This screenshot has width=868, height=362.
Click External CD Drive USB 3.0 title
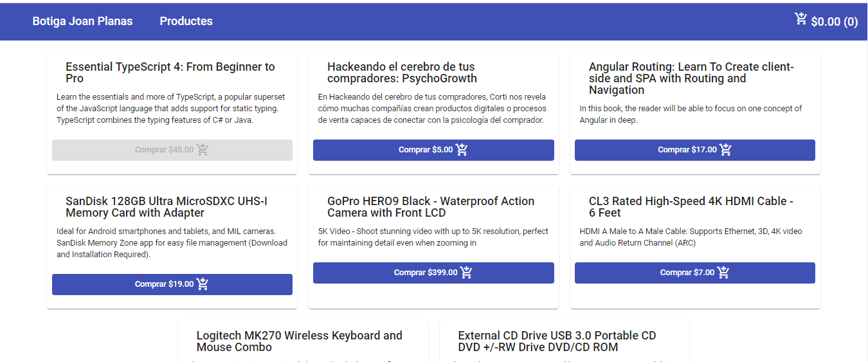pyautogui.click(x=557, y=341)
